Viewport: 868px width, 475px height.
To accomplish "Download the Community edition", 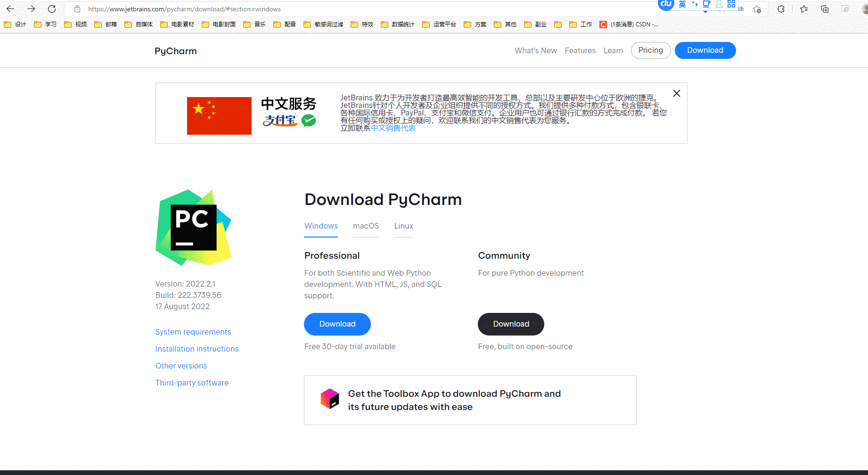I will pos(511,324).
